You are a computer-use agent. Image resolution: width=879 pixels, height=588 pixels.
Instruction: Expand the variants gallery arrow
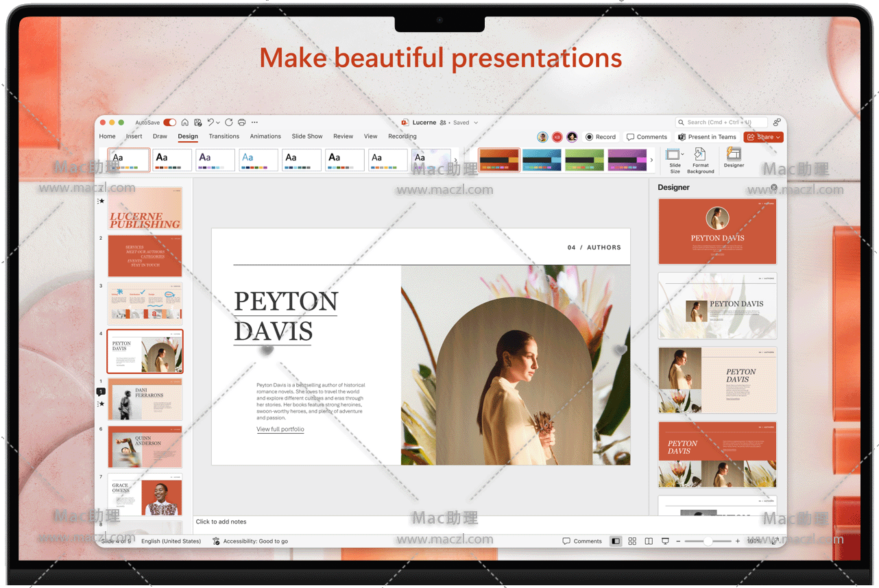[651, 160]
